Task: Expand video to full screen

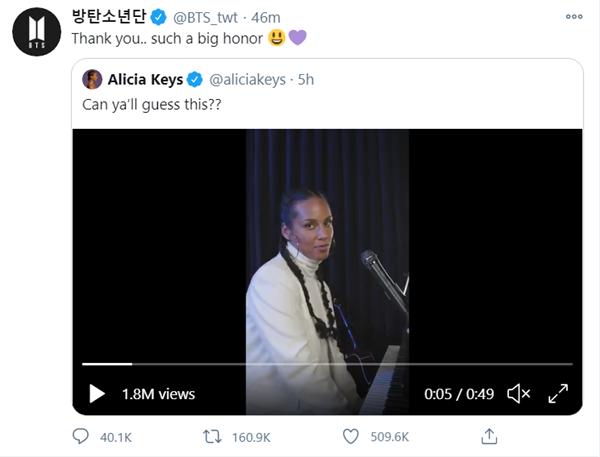Action: [558, 394]
